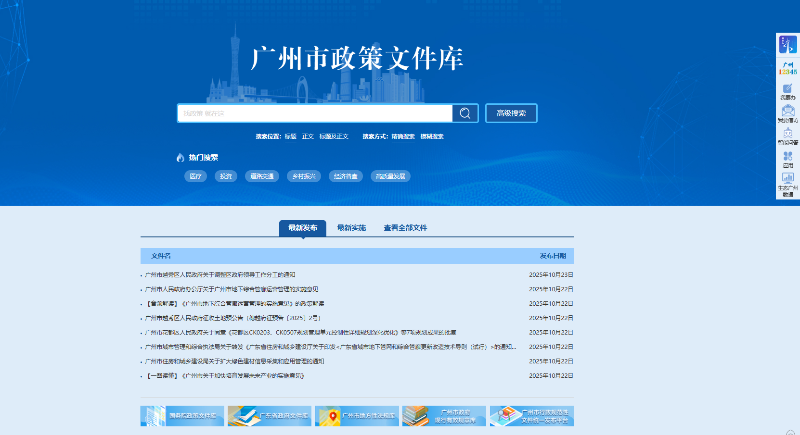Screen dimensions: 800x435
Task: Click the 高级搜索 button
Action: click(x=511, y=113)
